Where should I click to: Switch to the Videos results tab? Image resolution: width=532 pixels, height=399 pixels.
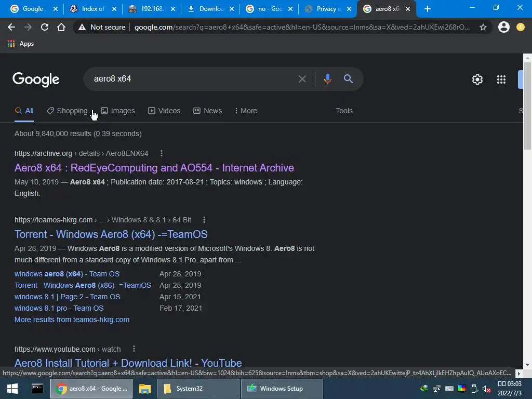coord(164,111)
